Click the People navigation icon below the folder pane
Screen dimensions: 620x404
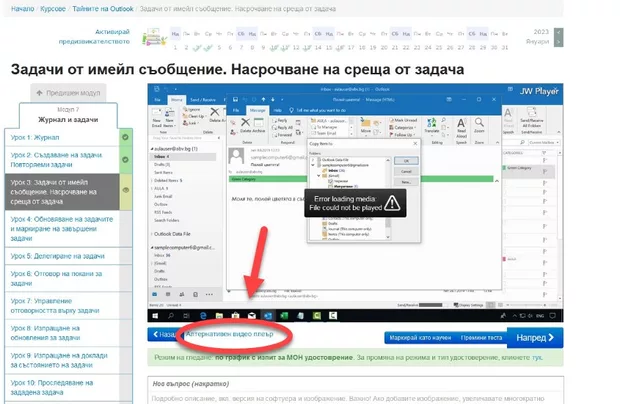(x=182, y=295)
